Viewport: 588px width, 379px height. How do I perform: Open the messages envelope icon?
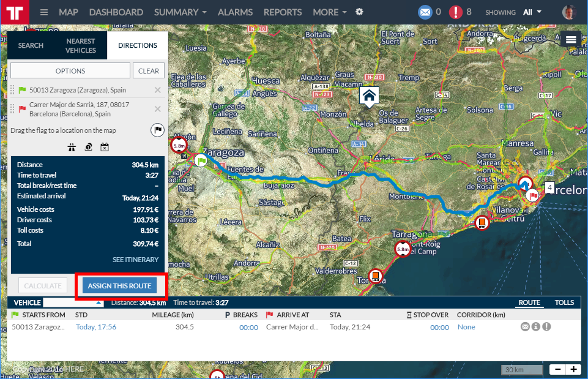pyautogui.click(x=425, y=12)
